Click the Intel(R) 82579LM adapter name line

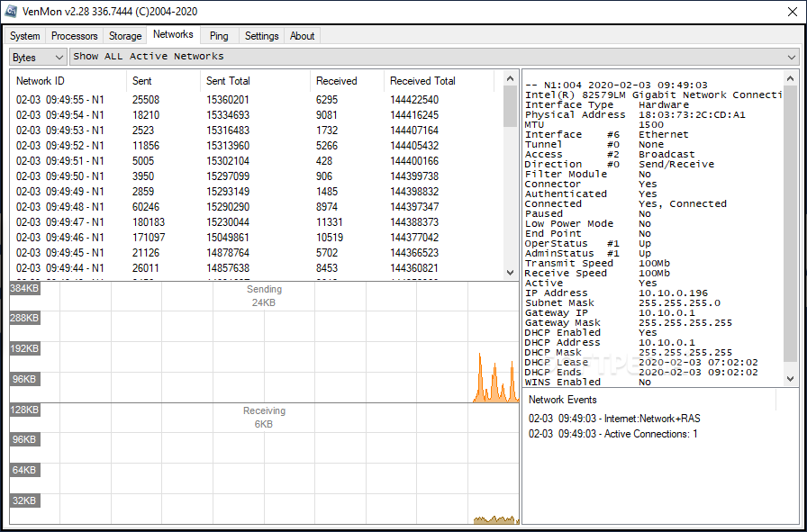654,95
